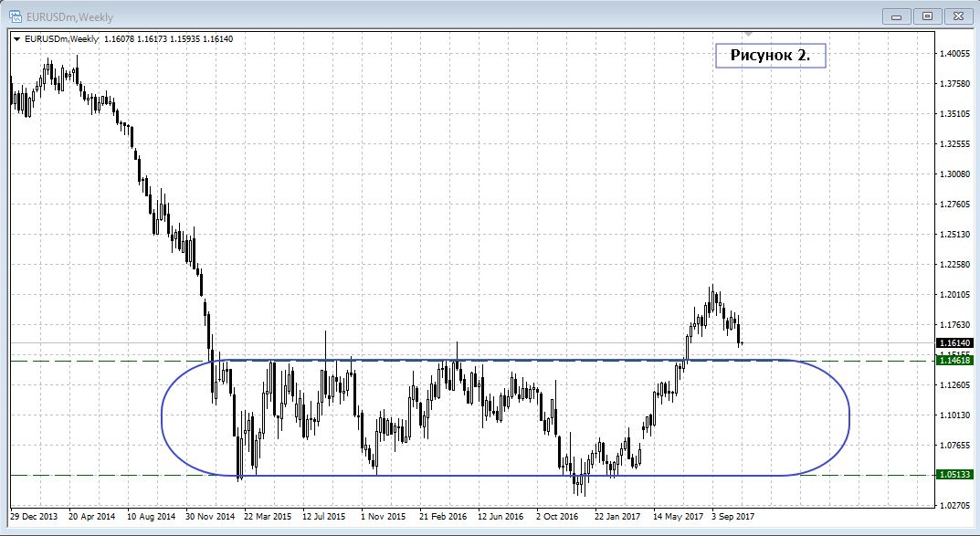The width and height of the screenshot is (980, 536).
Task: Click the current price tag 1.16140
Action: click(955, 343)
